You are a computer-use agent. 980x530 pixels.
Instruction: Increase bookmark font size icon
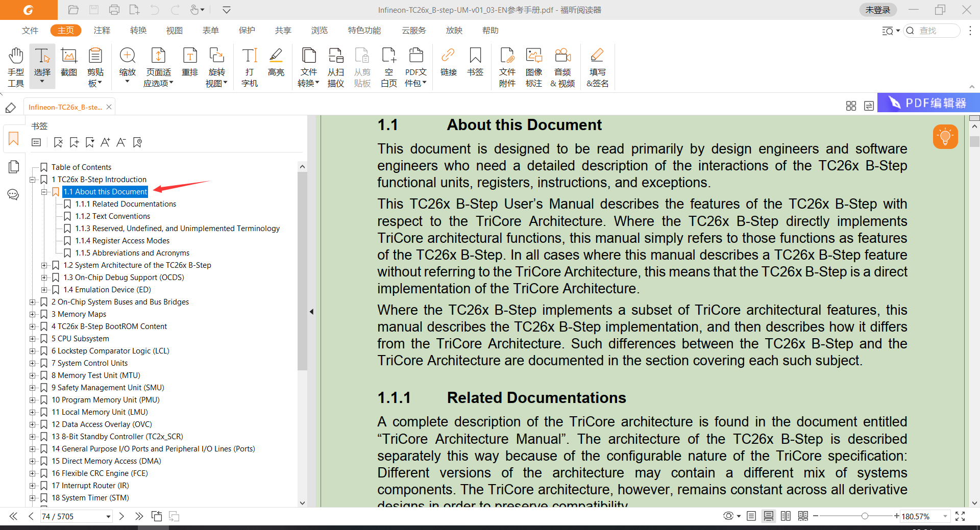105,142
